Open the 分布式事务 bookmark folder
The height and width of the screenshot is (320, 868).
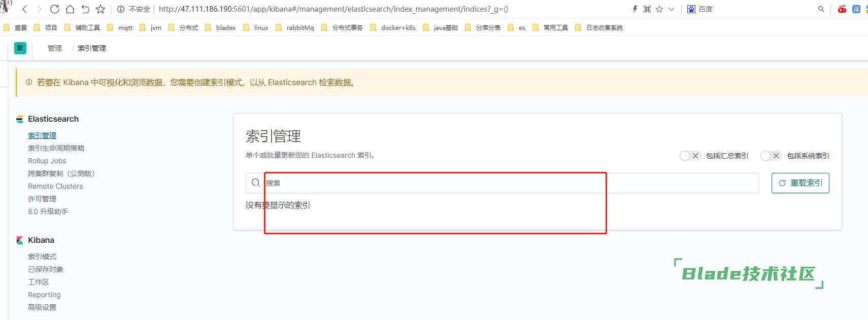[342, 28]
